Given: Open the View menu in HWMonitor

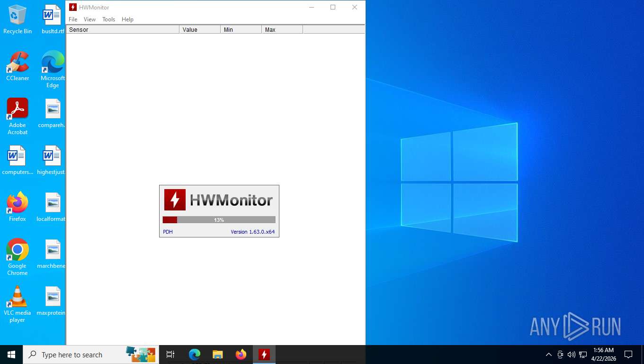Looking at the screenshot, I should click(x=89, y=19).
